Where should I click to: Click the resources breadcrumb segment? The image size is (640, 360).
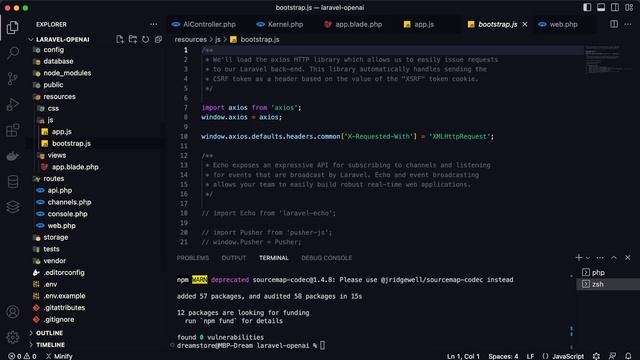click(x=191, y=40)
